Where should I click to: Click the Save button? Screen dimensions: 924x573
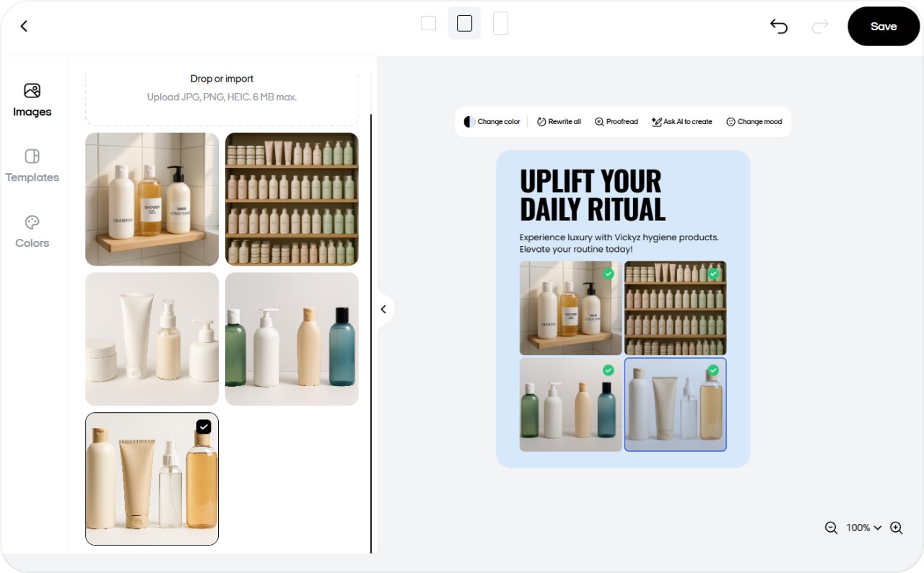(883, 26)
